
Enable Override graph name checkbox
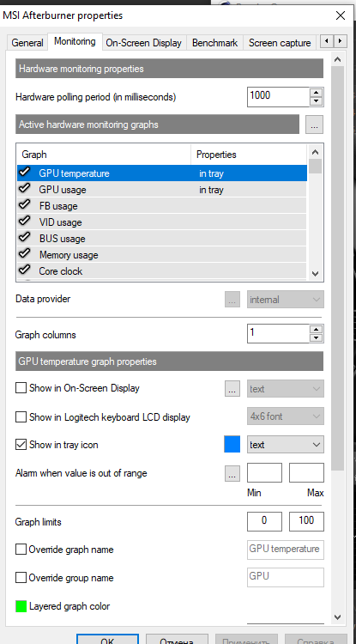[x=21, y=550]
